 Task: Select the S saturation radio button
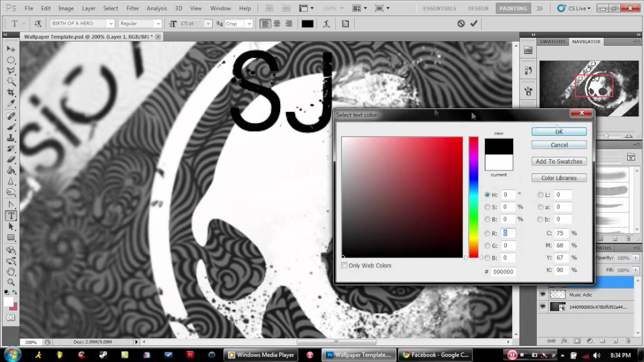[487, 207]
